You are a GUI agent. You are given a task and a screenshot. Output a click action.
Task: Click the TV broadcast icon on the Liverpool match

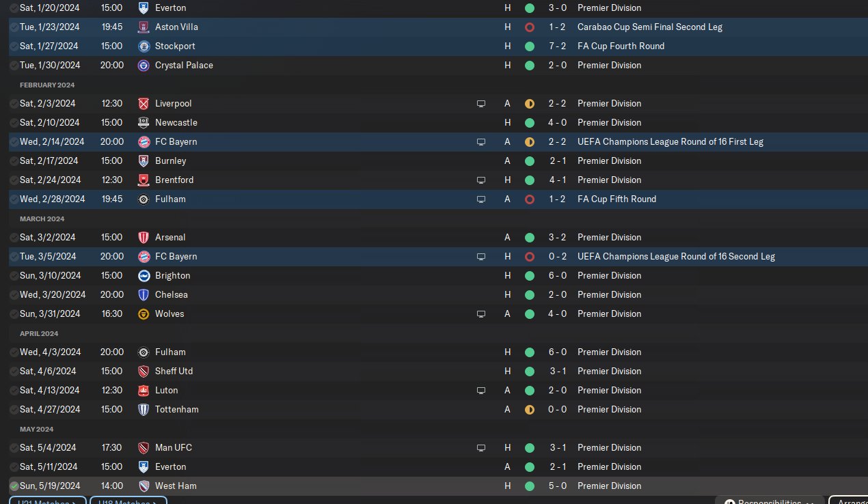point(481,104)
